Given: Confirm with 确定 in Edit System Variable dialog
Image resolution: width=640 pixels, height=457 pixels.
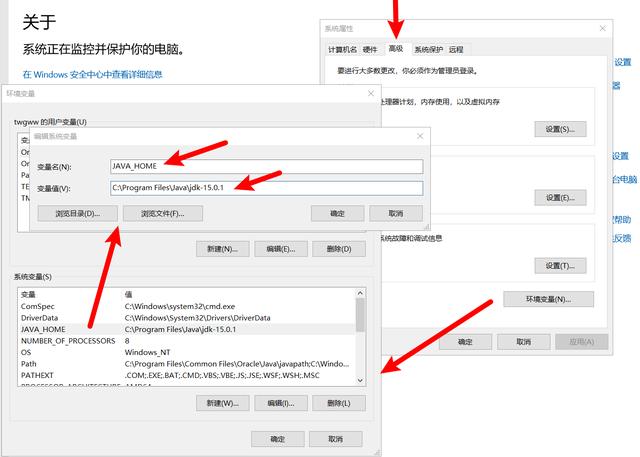Looking at the screenshot, I should tap(338, 213).
